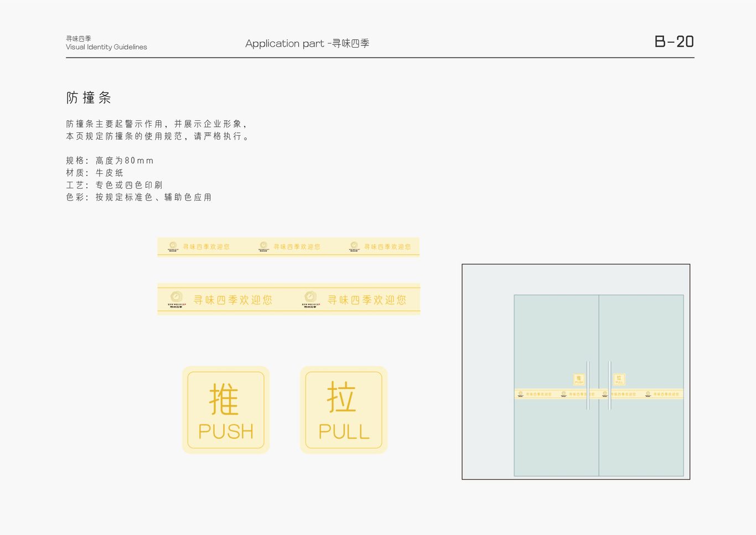Select the left door handle

pos(588,385)
